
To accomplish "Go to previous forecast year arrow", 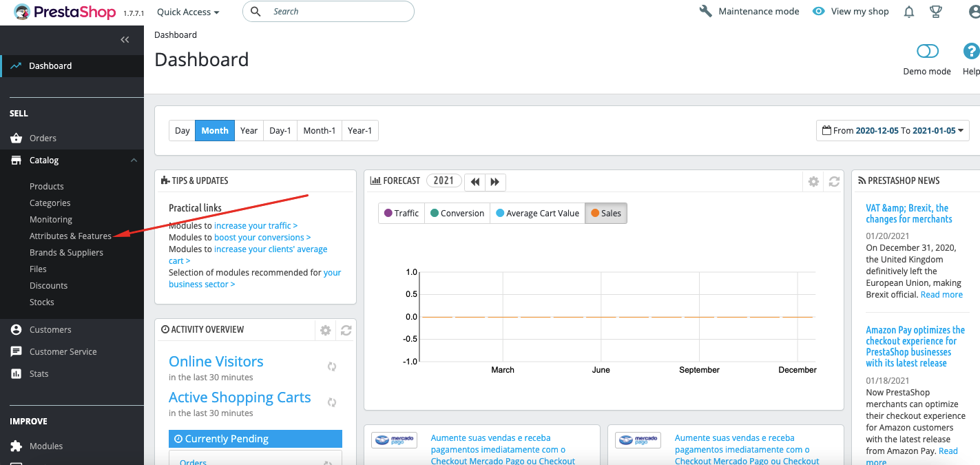I will tap(475, 182).
